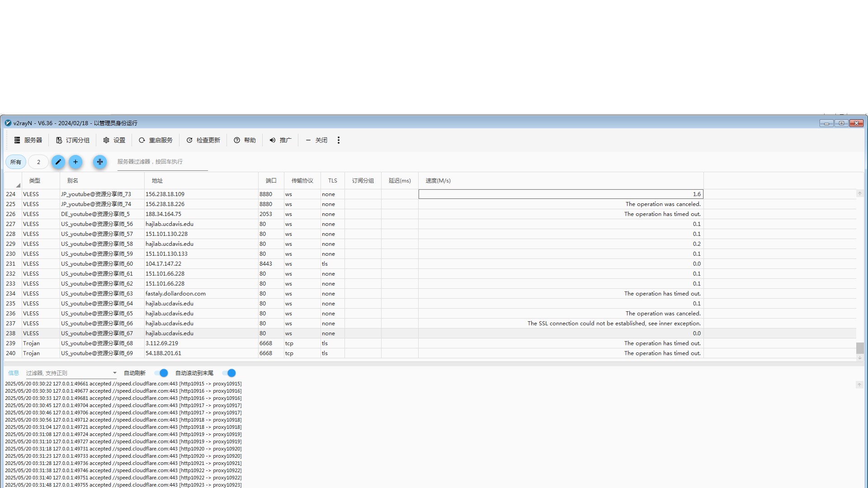868x488 pixels.
Task: Click the 推广 promotion item
Action: [x=280, y=140]
